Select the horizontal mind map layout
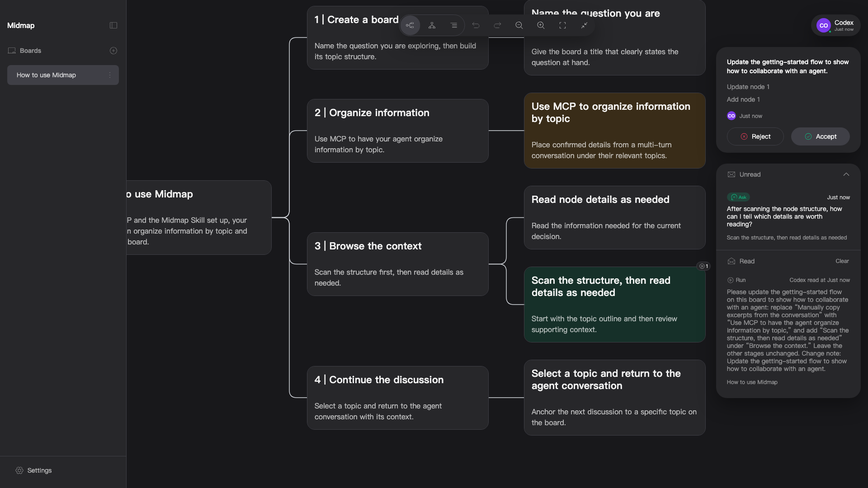The height and width of the screenshot is (488, 868). point(410,25)
